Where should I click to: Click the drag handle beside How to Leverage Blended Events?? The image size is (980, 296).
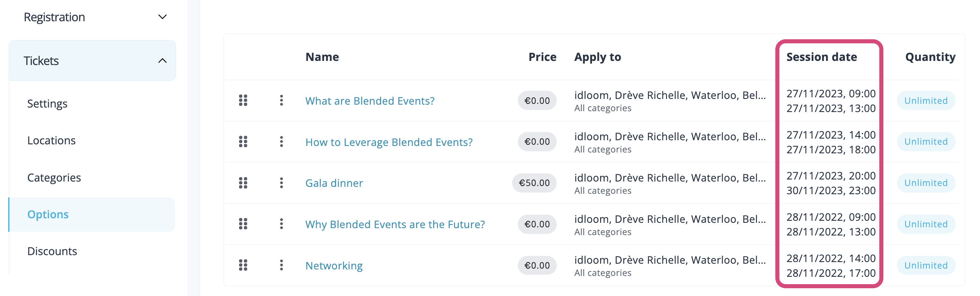(x=243, y=142)
